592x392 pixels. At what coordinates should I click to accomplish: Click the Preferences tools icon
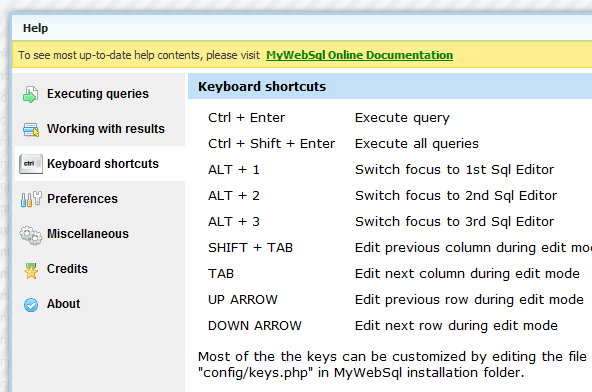tap(31, 199)
